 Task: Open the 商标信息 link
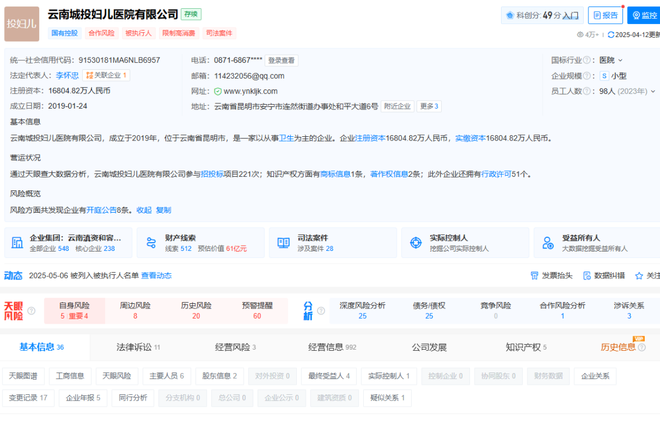point(335,174)
